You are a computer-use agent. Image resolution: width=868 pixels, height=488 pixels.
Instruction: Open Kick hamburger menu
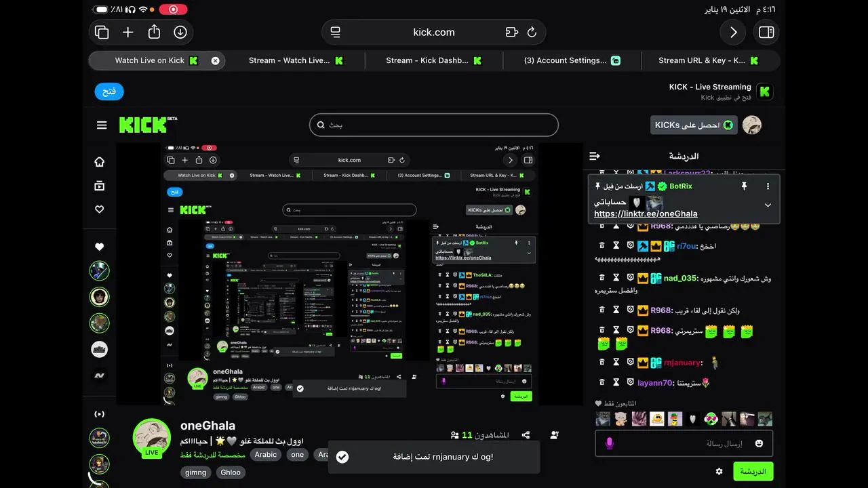point(102,125)
